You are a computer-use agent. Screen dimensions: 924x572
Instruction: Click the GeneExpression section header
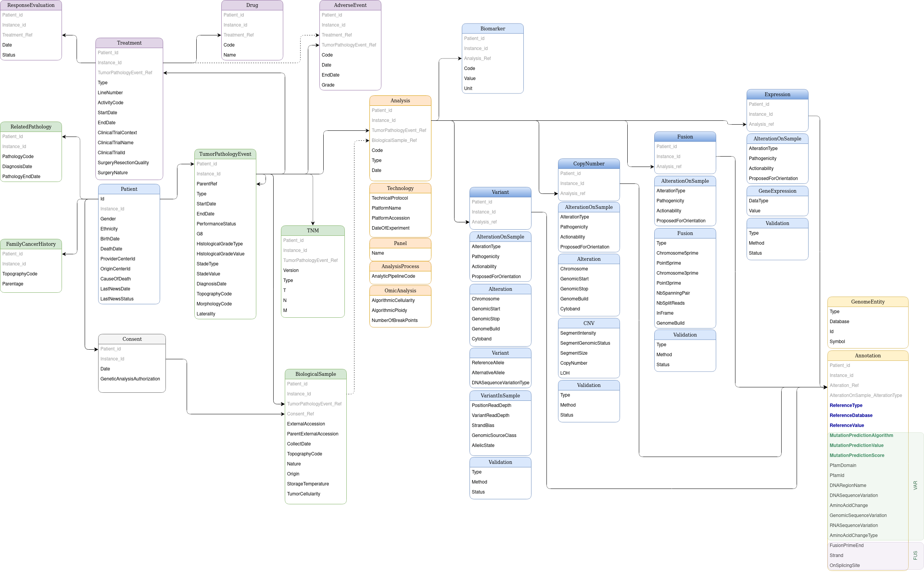(x=777, y=191)
